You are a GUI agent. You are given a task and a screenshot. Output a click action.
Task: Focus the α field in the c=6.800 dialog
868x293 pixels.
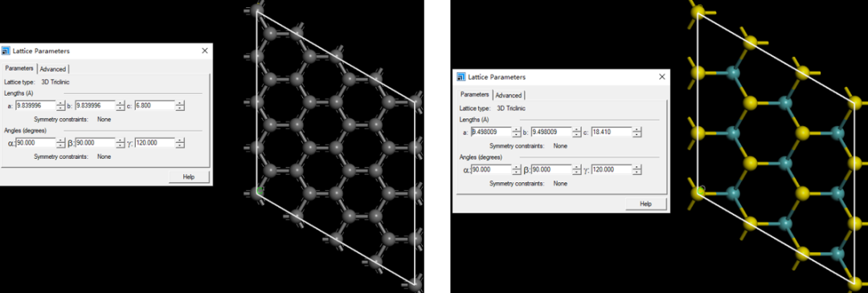tap(35, 143)
